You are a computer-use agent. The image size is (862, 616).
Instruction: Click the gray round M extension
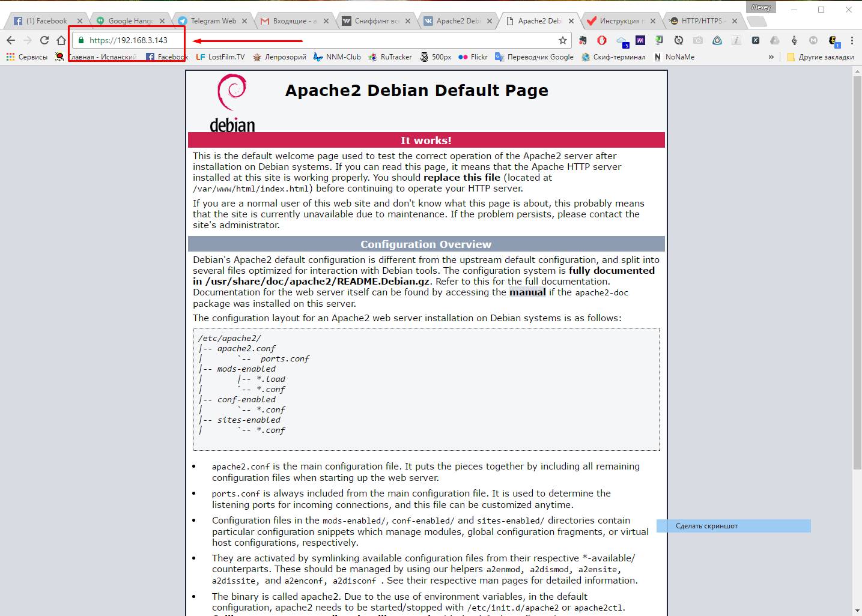click(x=813, y=40)
